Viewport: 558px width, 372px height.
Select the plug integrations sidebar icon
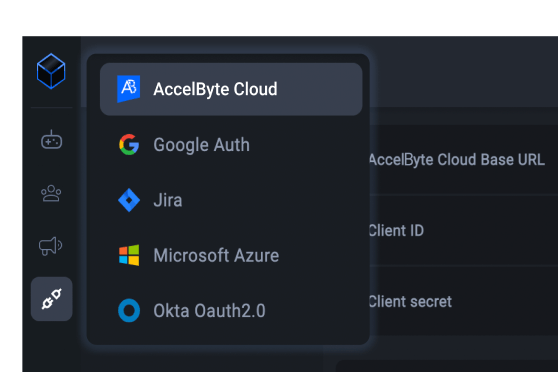click(52, 299)
